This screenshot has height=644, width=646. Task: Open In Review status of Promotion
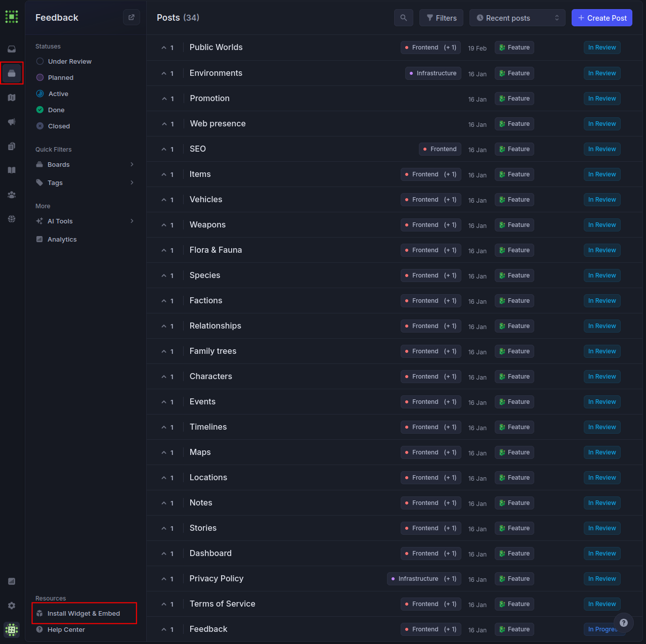(602, 99)
